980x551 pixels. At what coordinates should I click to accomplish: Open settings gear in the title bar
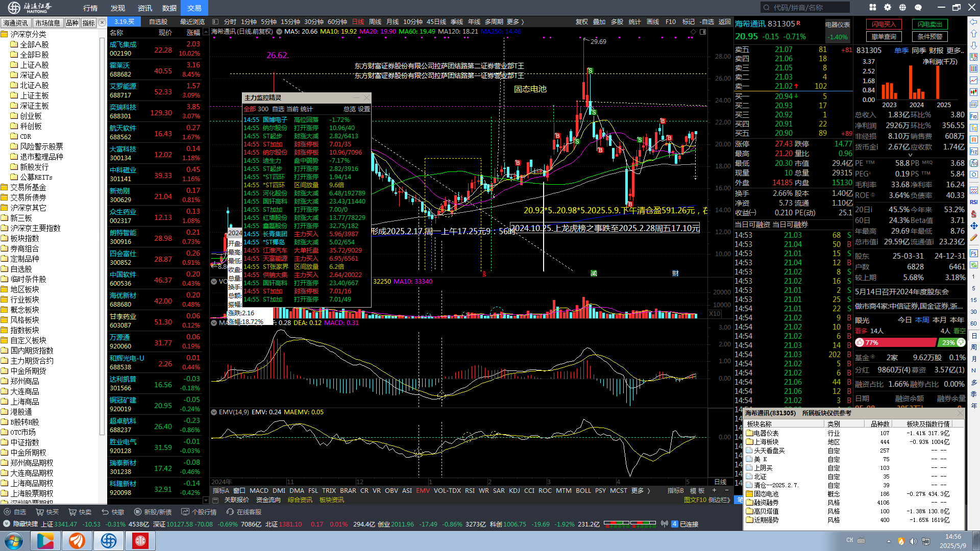(x=888, y=7)
